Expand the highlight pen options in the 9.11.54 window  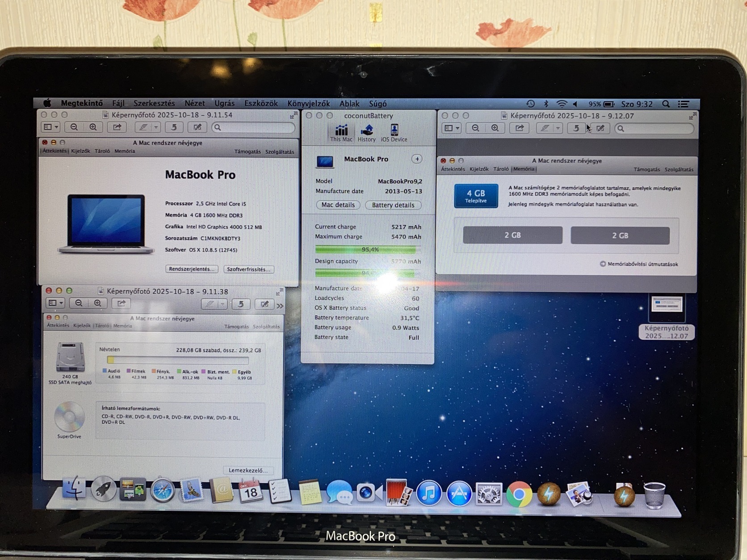pos(155,127)
